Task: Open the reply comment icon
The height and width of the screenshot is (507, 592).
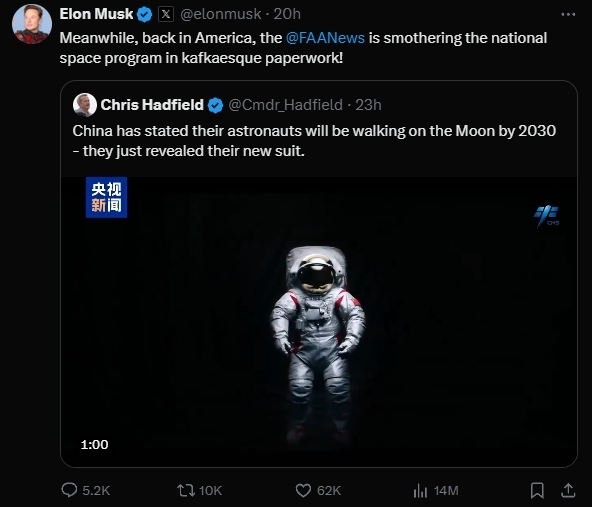Action: tap(69, 490)
